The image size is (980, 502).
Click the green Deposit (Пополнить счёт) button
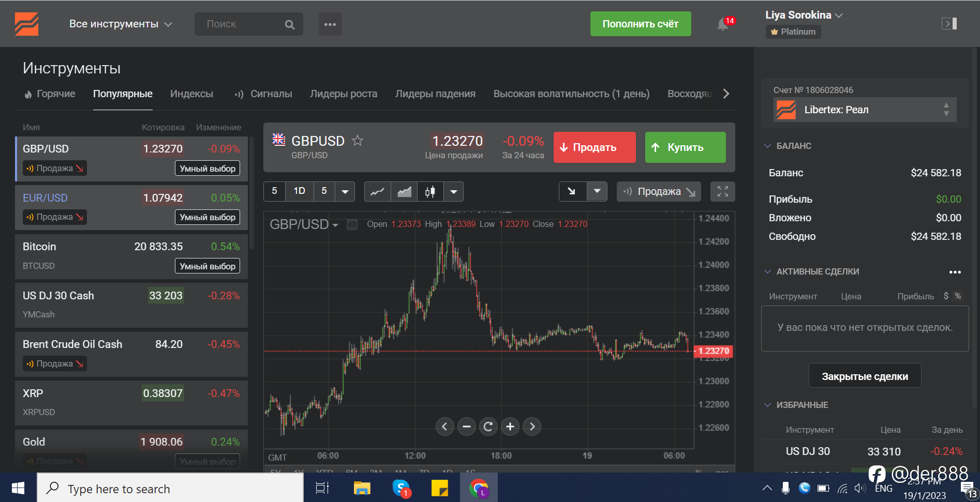pyautogui.click(x=641, y=24)
